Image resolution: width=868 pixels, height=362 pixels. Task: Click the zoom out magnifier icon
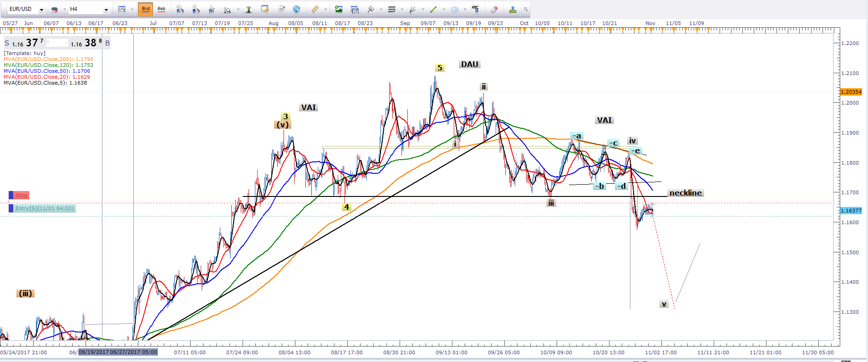[x=196, y=9]
